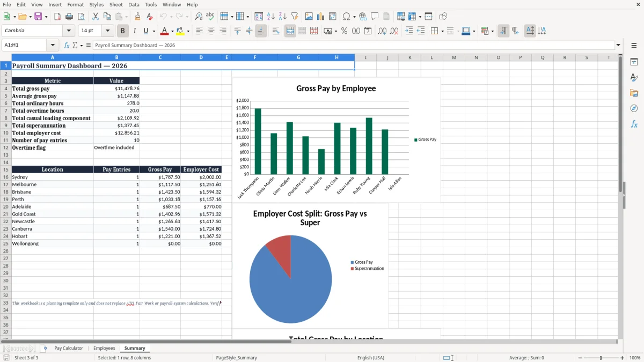Viewport: 644px width, 362px height.
Task: Click the Zoom In plus button
Action: click(623, 358)
